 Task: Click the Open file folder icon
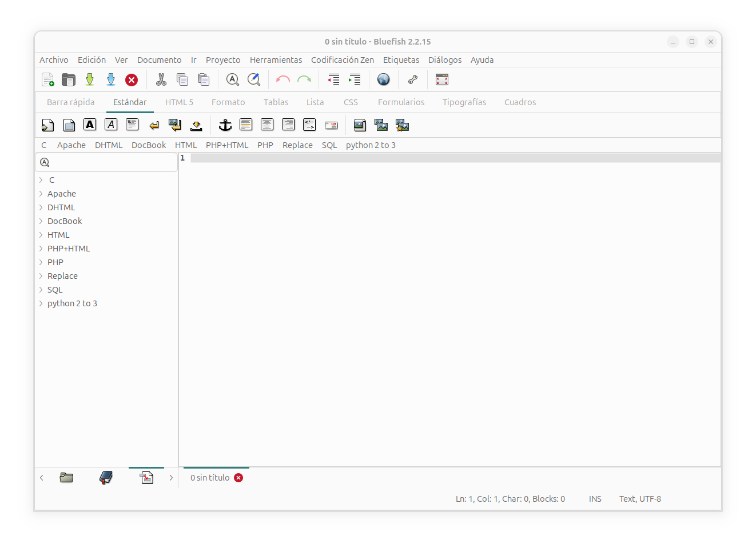[x=69, y=79]
